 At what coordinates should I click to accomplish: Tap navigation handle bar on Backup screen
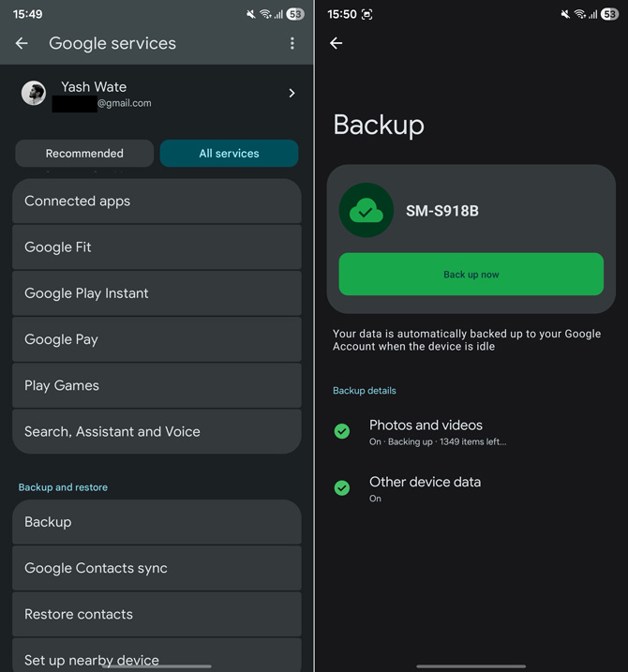click(471, 666)
